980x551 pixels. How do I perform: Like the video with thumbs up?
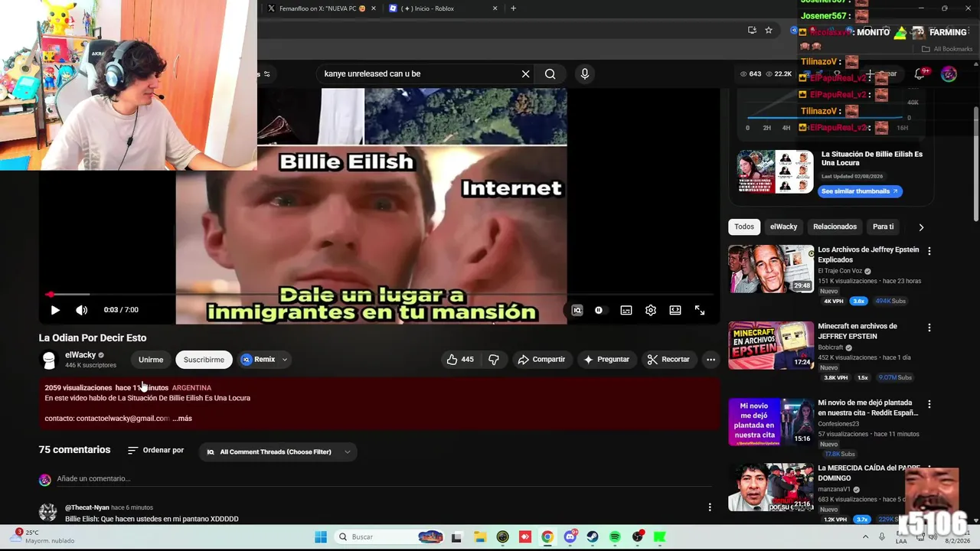(460, 360)
